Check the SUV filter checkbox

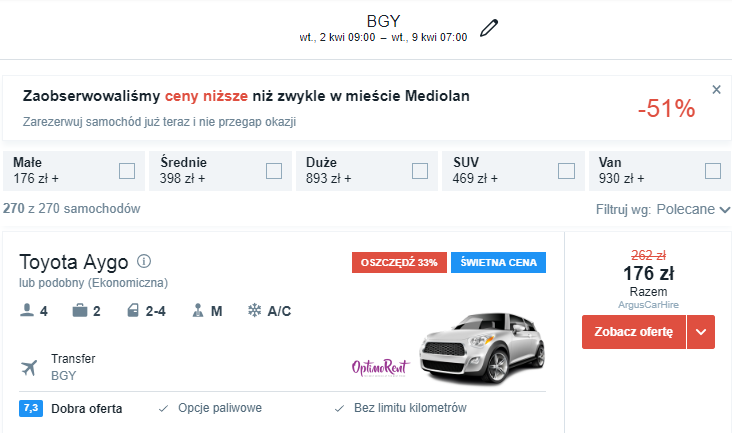pos(566,171)
